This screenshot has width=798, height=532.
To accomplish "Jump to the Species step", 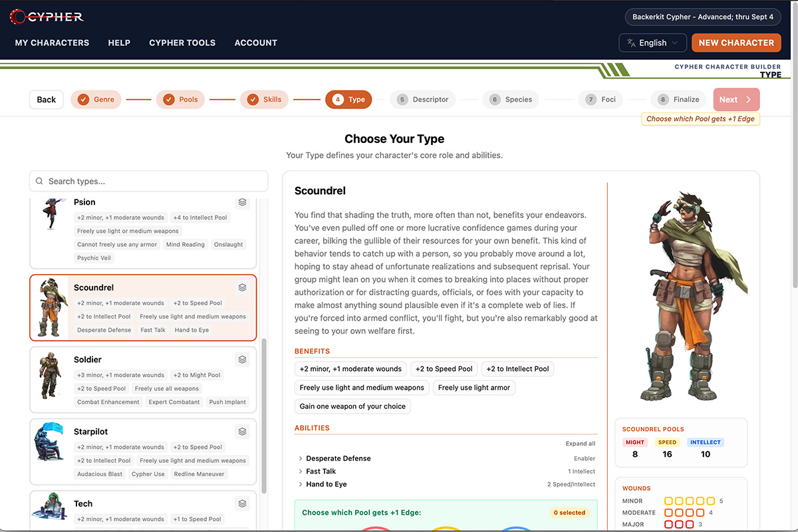I will (x=511, y=100).
